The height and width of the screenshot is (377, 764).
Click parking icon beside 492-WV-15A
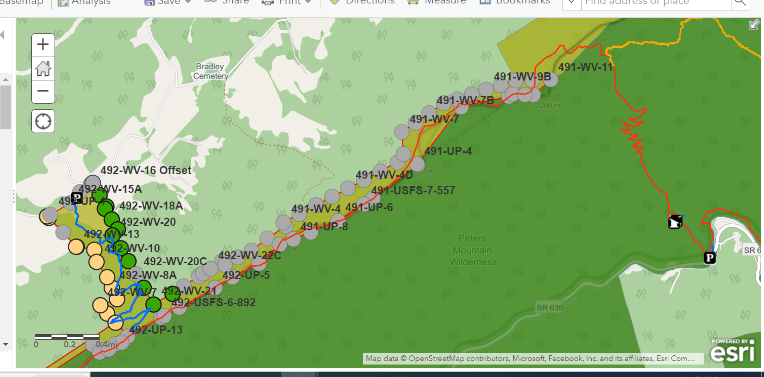coord(76,198)
